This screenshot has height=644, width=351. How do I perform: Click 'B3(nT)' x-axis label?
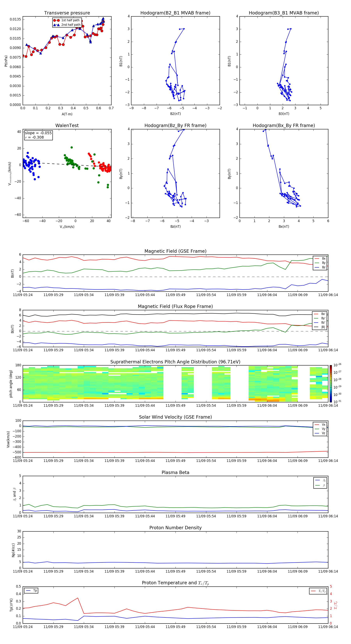coord(284,114)
